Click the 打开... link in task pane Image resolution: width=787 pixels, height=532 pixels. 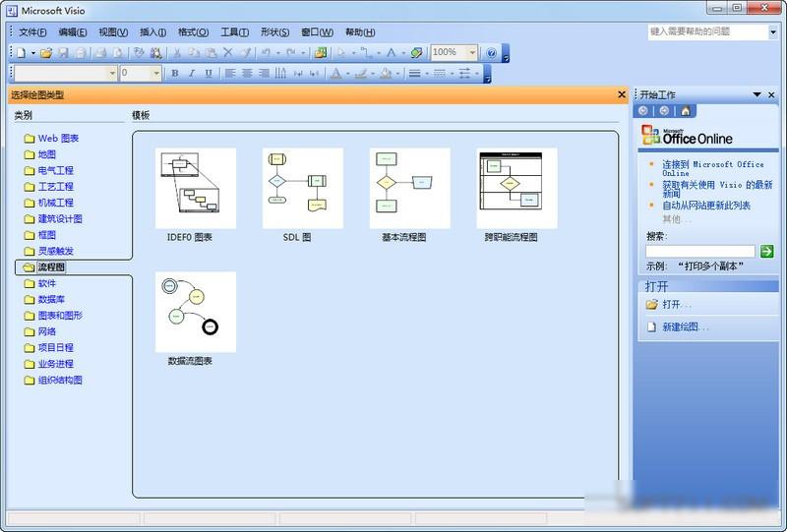[677, 304]
